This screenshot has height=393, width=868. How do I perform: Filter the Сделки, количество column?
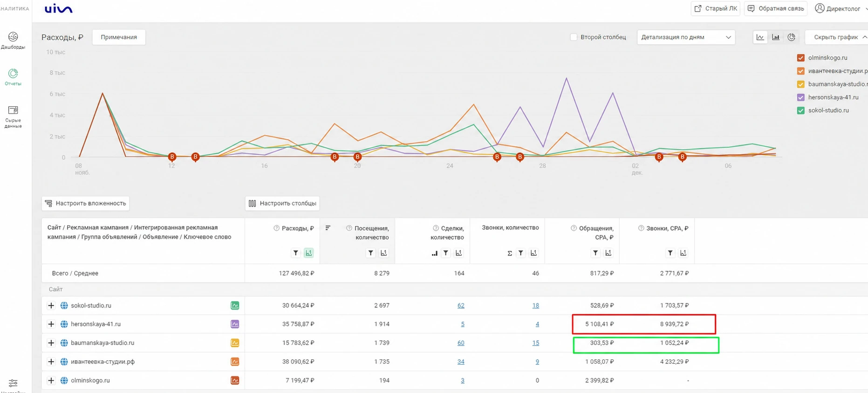point(446,253)
